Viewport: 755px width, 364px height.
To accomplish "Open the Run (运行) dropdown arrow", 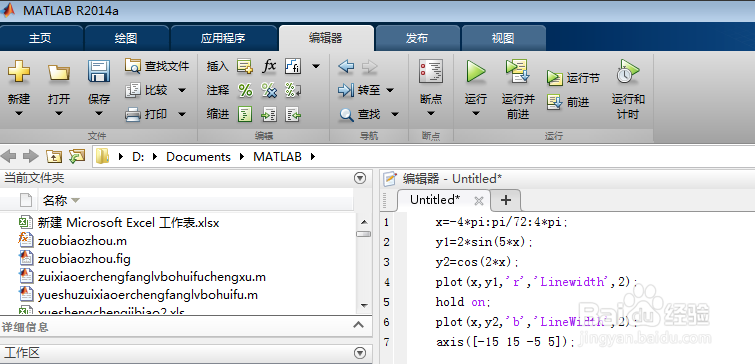I will click(x=476, y=114).
